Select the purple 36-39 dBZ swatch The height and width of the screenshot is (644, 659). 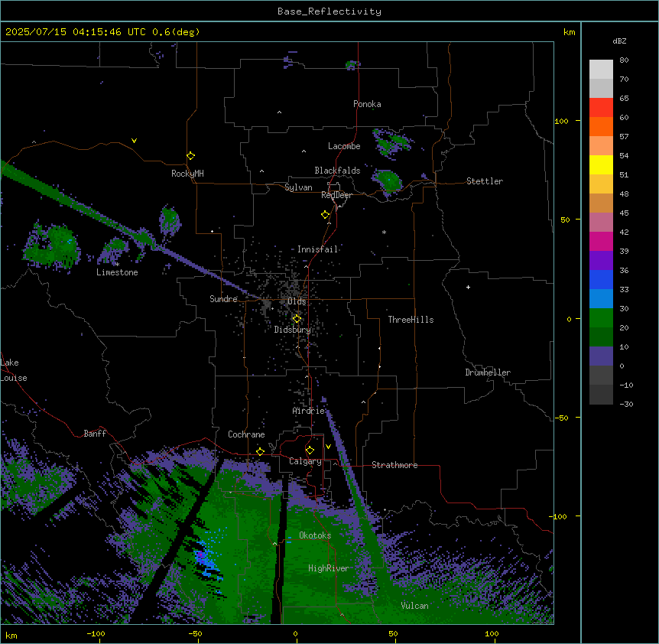[x=601, y=261]
